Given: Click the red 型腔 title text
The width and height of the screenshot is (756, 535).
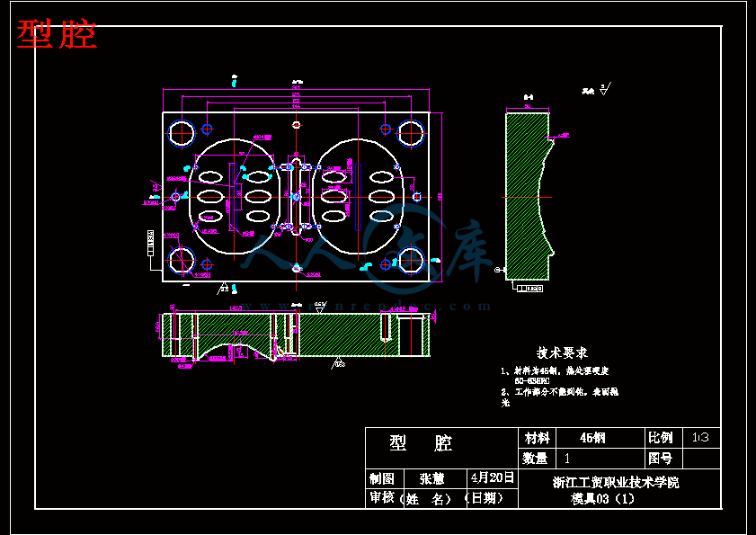Looking at the screenshot, I should click(56, 35).
